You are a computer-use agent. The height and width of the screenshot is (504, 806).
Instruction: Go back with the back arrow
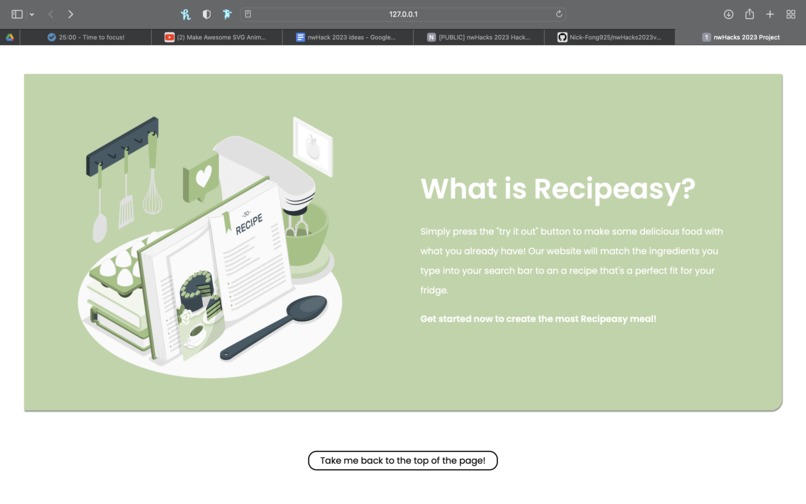[x=51, y=14]
